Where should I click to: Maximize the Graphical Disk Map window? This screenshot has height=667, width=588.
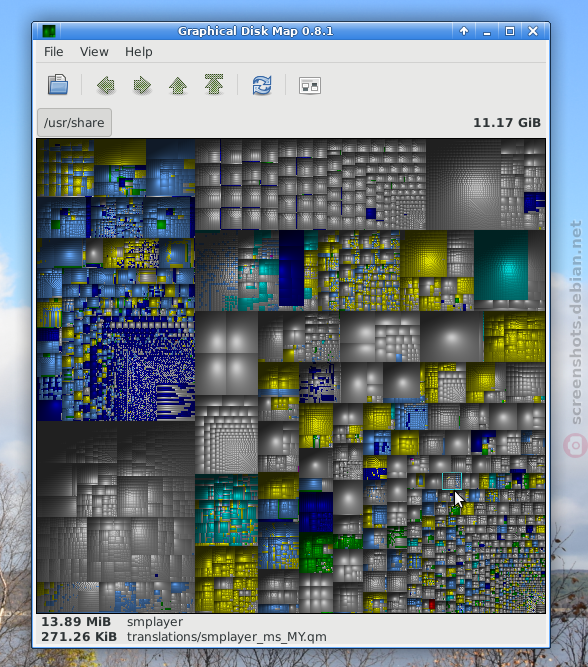tap(510, 31)
